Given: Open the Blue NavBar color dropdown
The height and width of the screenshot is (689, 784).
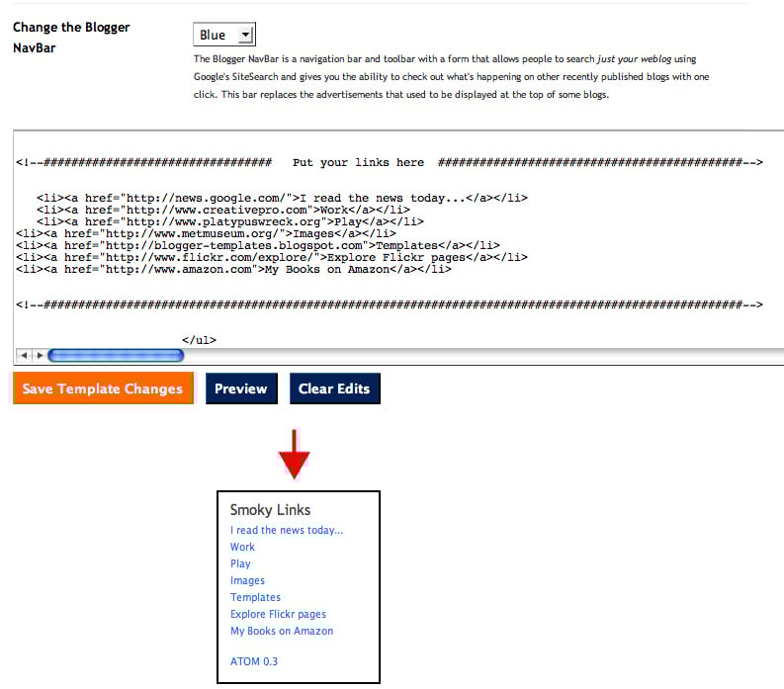Looking at the screenshot, I should click(x=223, y=36).
